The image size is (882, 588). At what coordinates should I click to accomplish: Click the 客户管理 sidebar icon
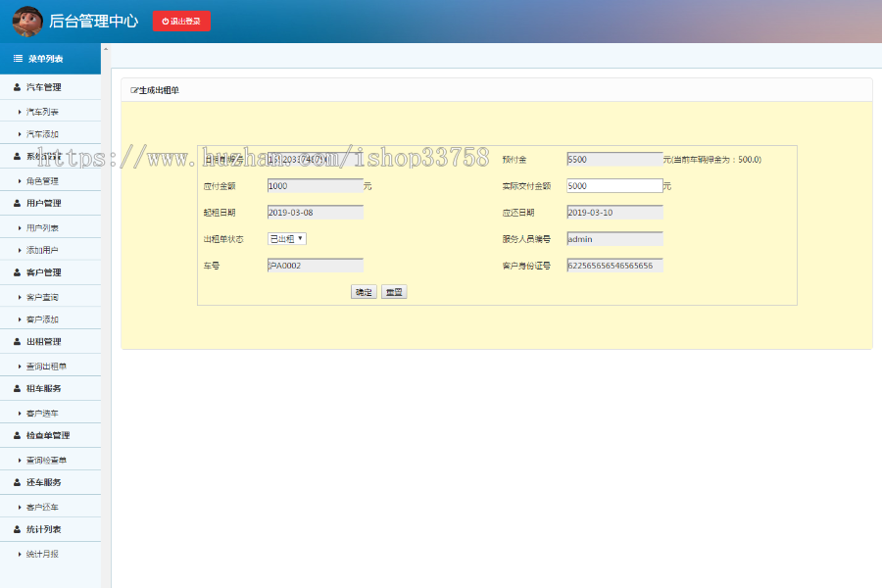pyautogui.click(x=15, y=272)
